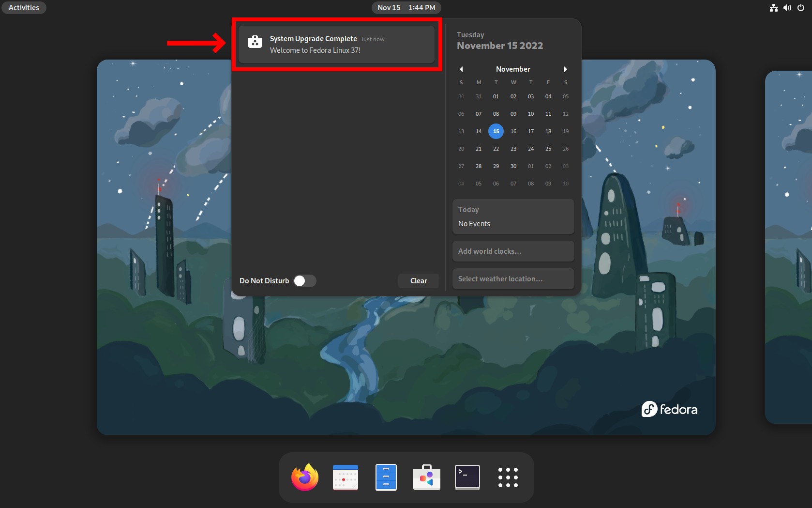812x508 pixels.
Task: Select calendar day 18
Action: coord(548,131)
